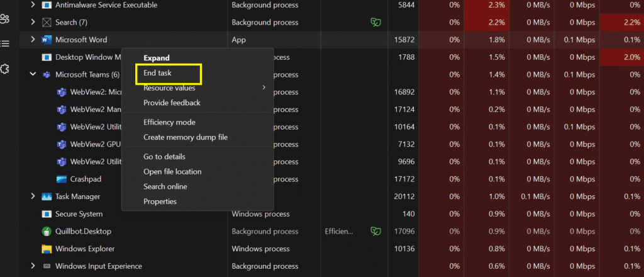Click PID value 17096
This screenshot has width=644, height=277.
pos(404,232)
